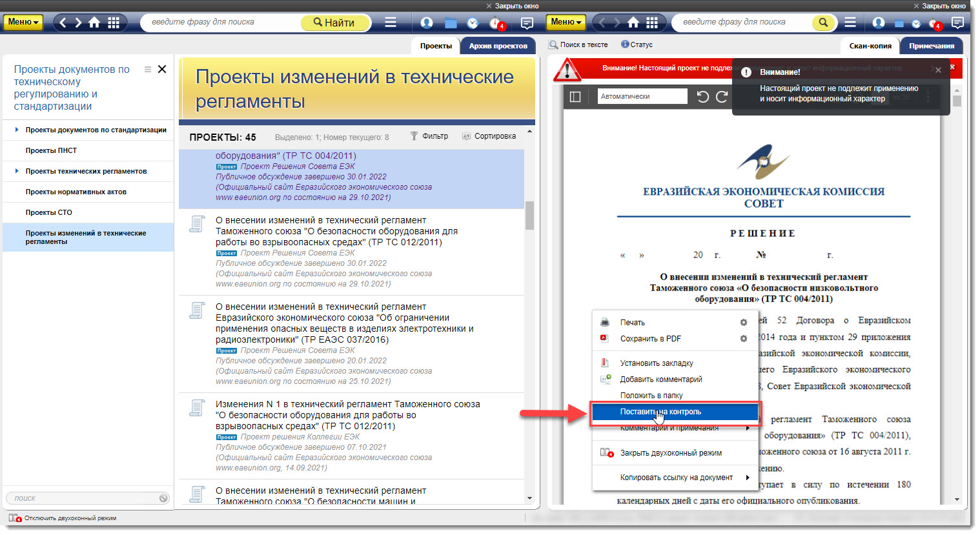Open the history clock icon in left pane
The height and width of the screenshot is (535, 980).
point(473,23)
